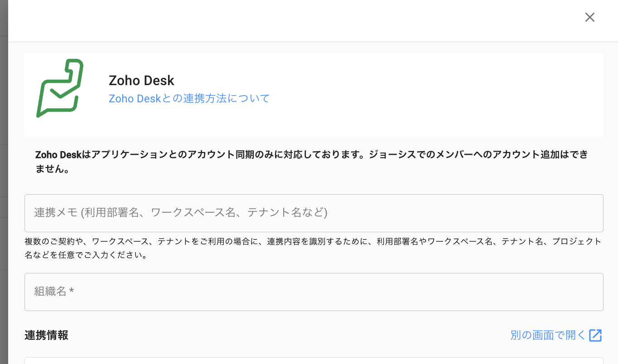This screenshot has height=364, width=618.
Task: Select the 別の画面で開く link text
Action: coord(548,335)
